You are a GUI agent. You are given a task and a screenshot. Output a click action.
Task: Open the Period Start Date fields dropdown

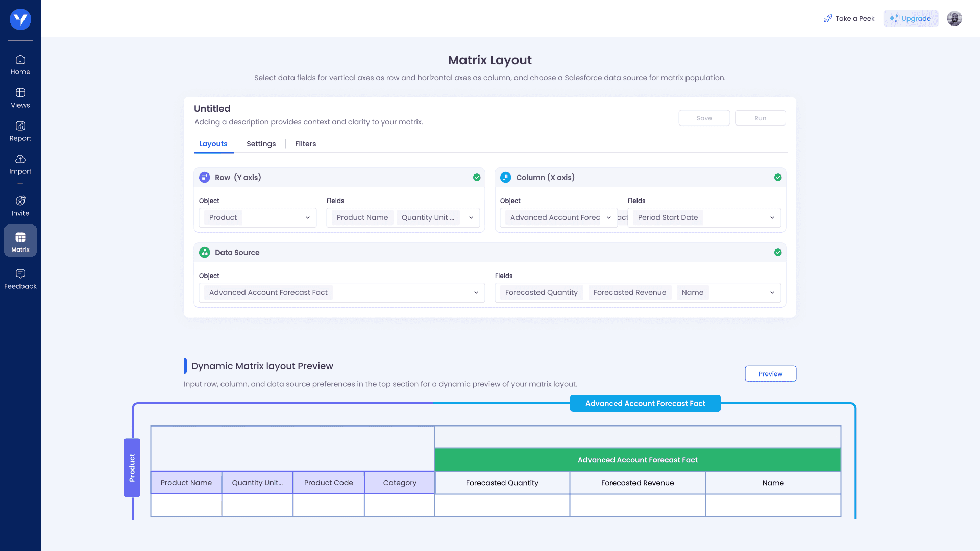tap(772, 218)
